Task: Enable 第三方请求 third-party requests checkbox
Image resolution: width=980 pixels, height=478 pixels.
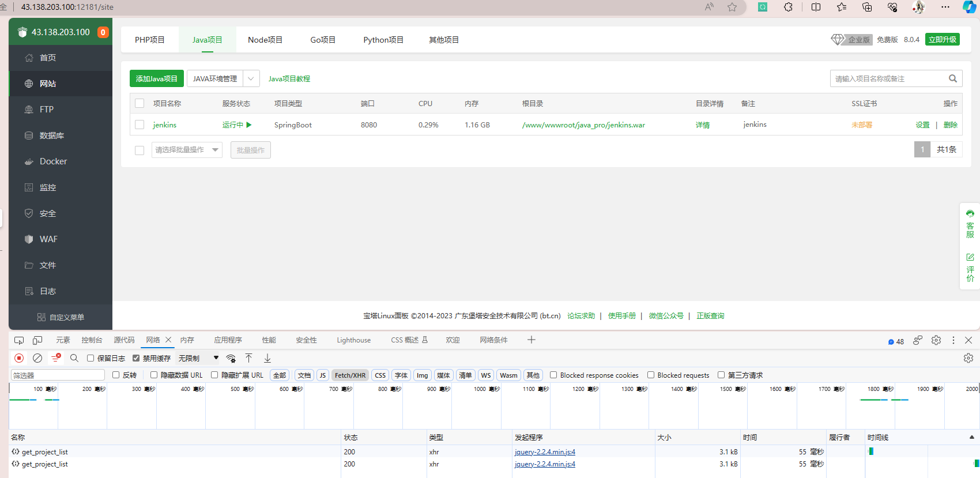Action: tap(721, 375)
